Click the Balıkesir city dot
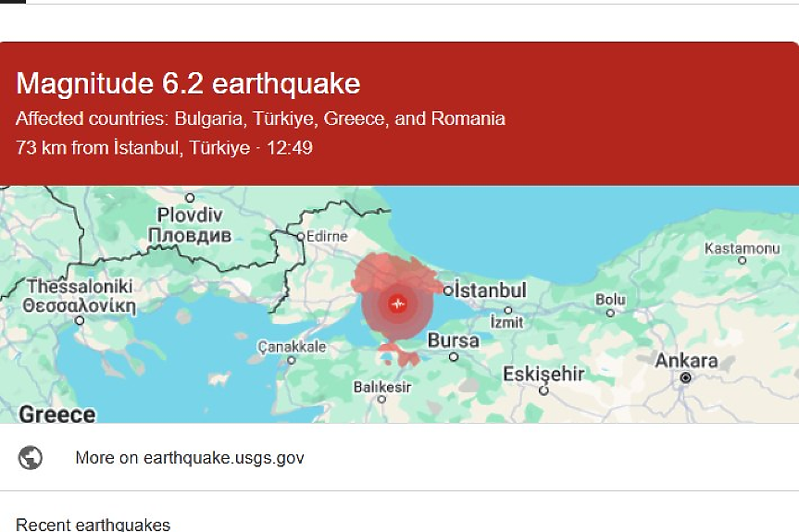 click(x=381, y=400)
